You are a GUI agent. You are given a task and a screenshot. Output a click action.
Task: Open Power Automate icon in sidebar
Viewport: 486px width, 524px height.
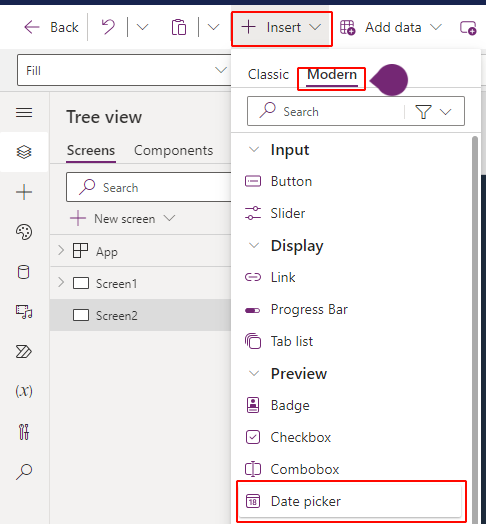[x=24, y=352]
